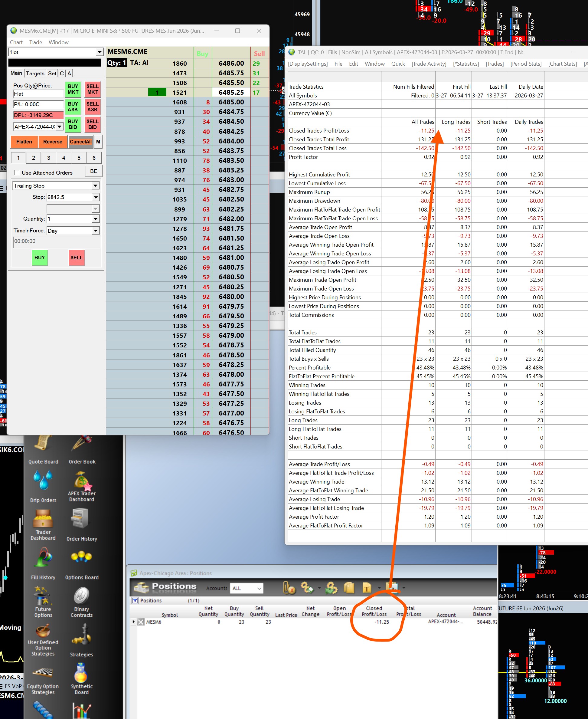Click the X icon beside MESM6 position
Image resolution: width=588 pixels, height=719 pixels.
(x=141, y=622)
